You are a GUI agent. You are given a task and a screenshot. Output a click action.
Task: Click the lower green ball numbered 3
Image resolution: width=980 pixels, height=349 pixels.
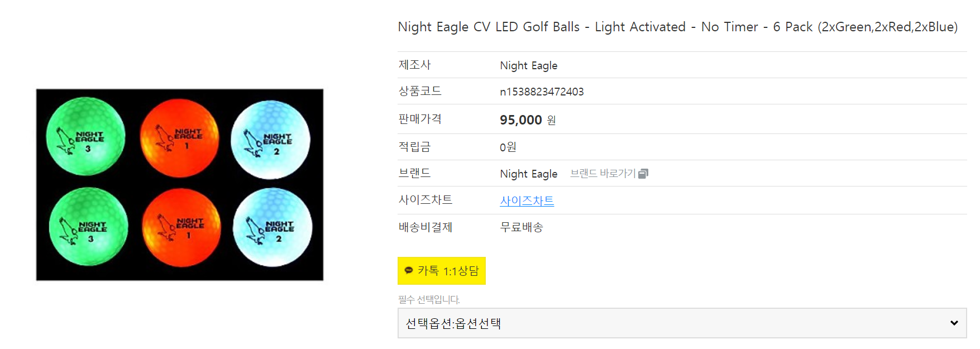[88, 227]
